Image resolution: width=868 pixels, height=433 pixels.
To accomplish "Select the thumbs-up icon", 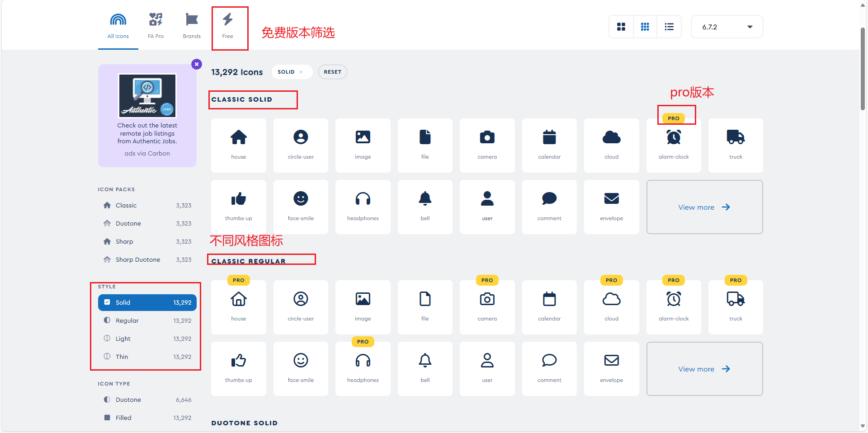I will 238,206.
